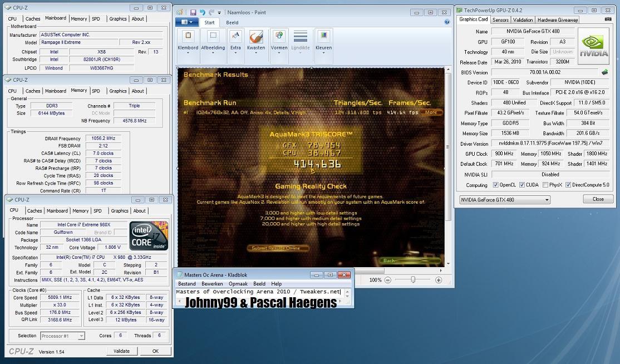Click the Intel Core i7 logo in CPU-Z

pos(149,235)
